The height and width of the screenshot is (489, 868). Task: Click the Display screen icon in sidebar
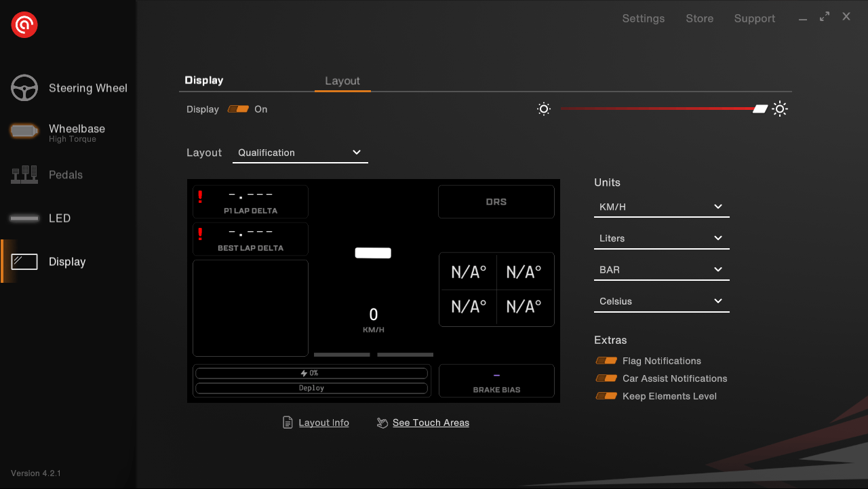pyautogui.click(x=24, y=262)
